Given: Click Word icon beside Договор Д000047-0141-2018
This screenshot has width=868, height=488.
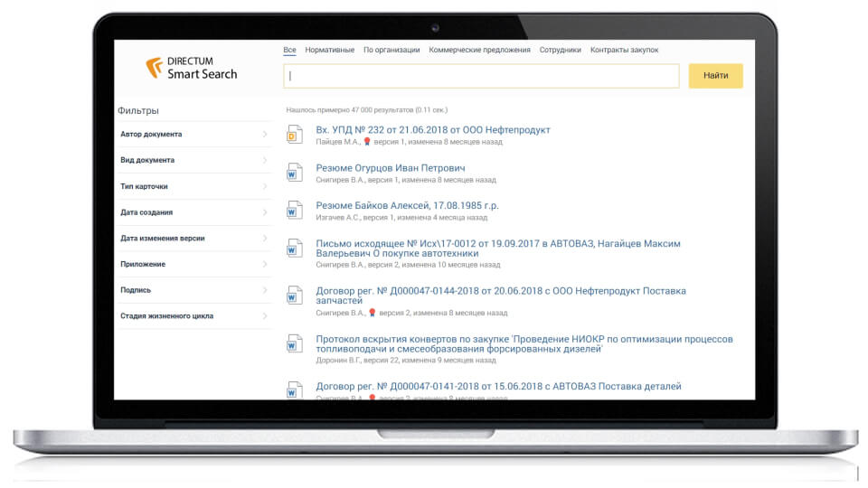Looking at the screenshot, I should click(294, 390).
